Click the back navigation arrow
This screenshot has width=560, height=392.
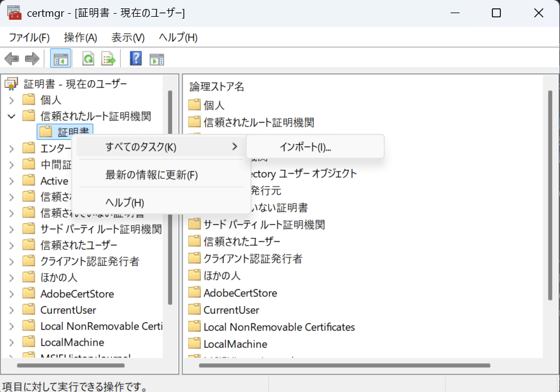point(11,58)
